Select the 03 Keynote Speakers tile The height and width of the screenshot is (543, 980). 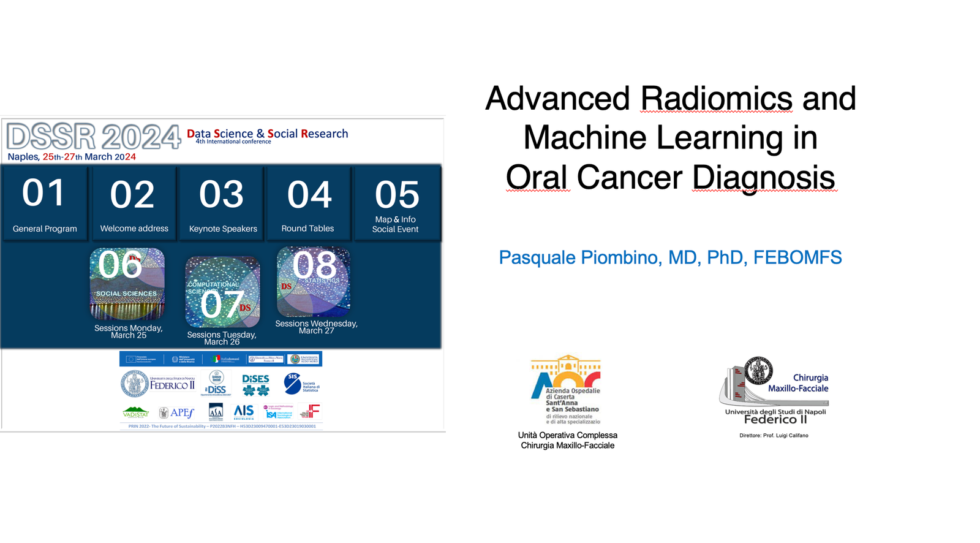(x=222, y=203)
